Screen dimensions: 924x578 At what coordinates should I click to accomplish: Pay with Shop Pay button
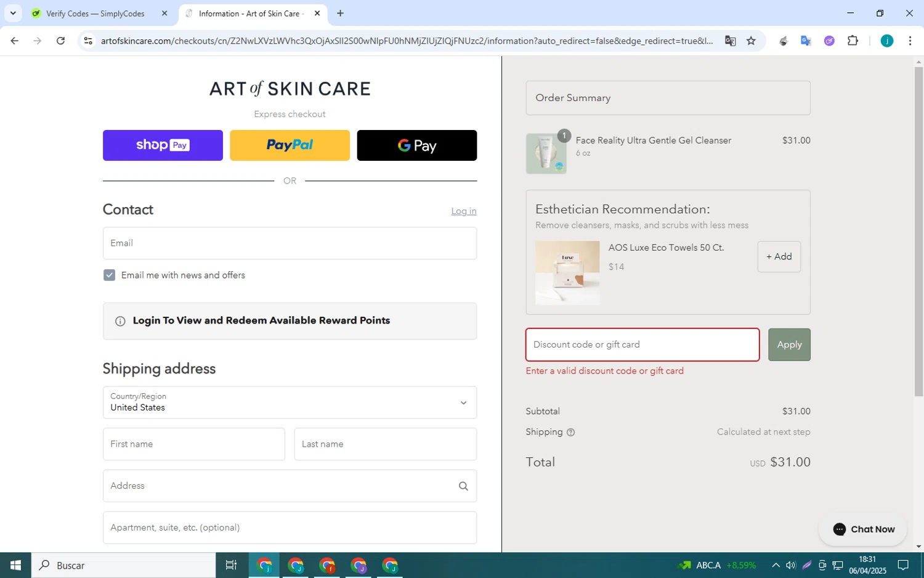pyautogui.click(x=163, y=145)
